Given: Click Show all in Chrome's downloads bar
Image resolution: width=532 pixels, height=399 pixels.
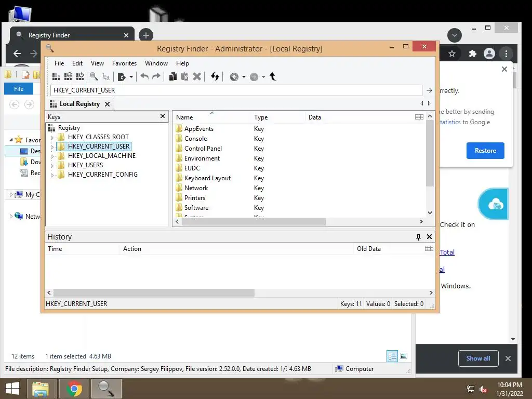Looking at the screenshot, I should (x=478, y=358).
